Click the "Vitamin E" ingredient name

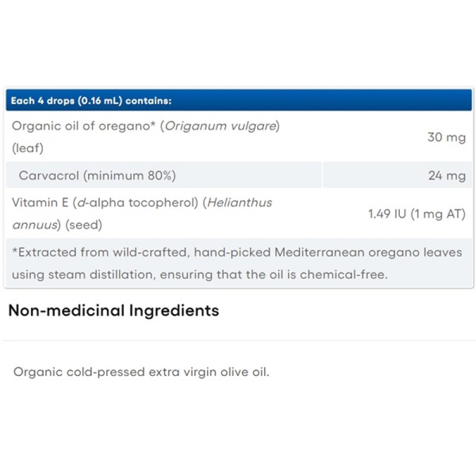[39, 202]
